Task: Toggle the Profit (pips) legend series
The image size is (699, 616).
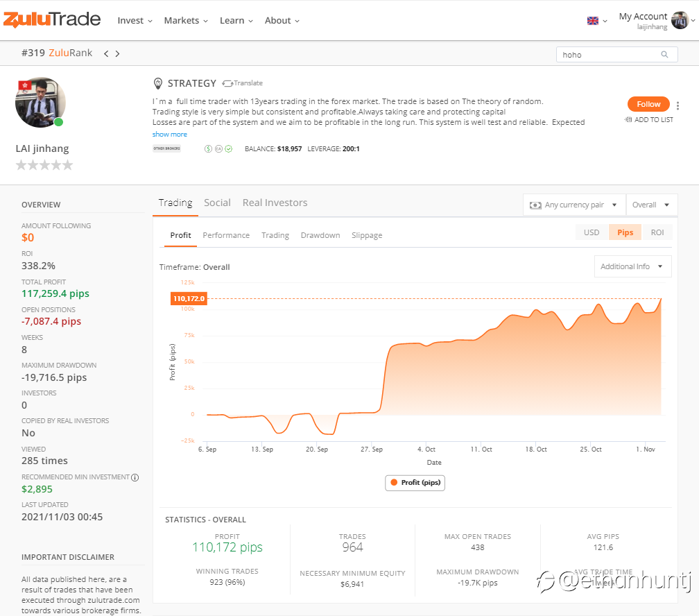Action: [415, 483]
